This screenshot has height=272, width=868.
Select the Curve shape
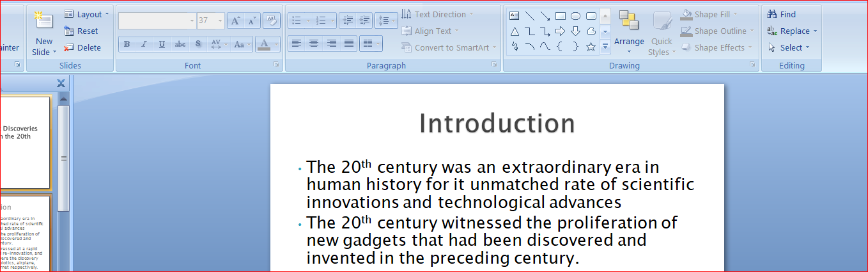tap(545, 46)
